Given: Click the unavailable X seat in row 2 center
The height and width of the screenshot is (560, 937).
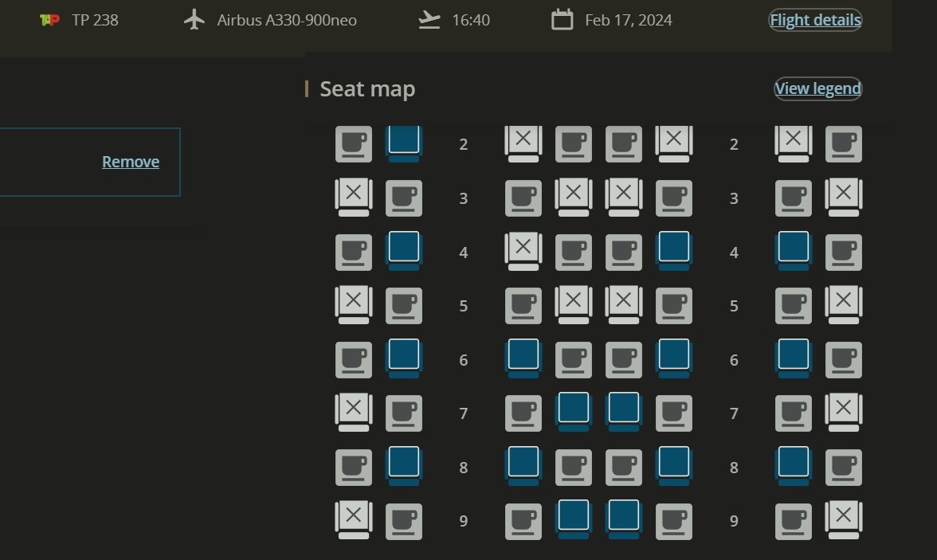Looking at the screenshot, I should [x=523, y=142].
